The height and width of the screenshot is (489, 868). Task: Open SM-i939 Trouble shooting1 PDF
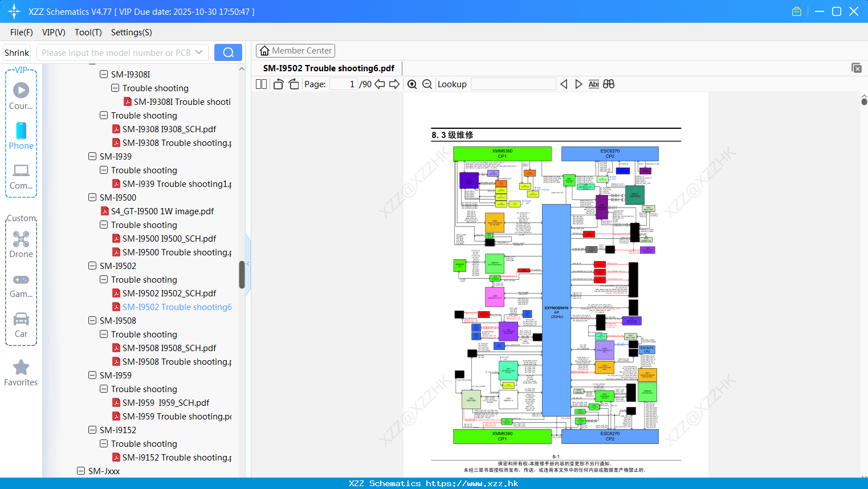[x=172, y=184]
